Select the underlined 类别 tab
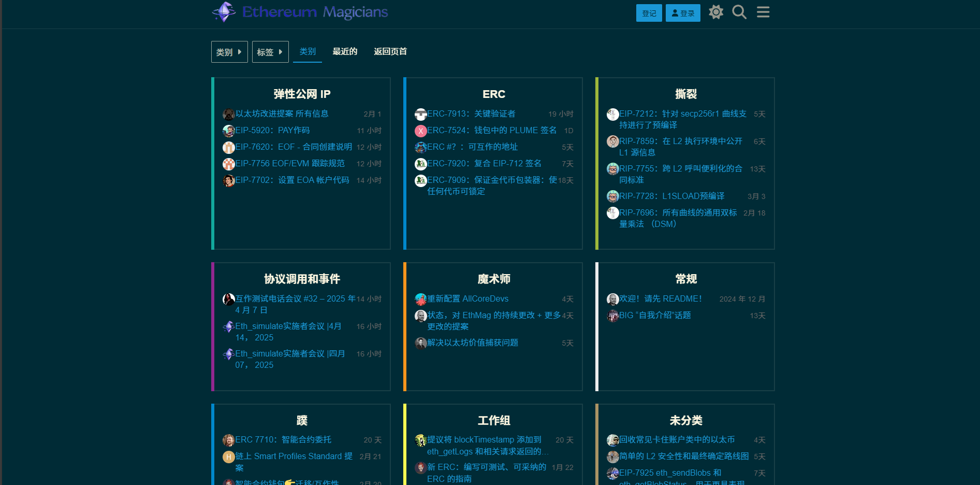 pyautogui.click(x=308, y=51)
